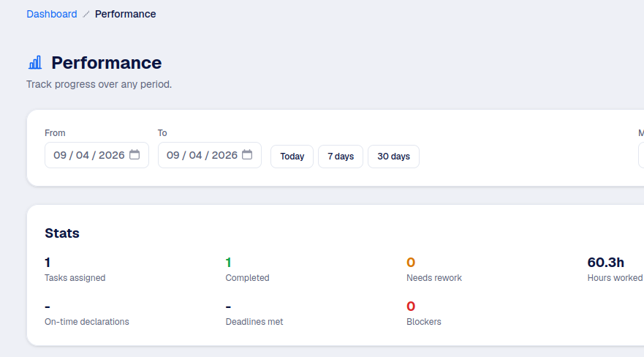Click the Stats section heading
This screenshot has height=357, width=644.
coord(62,233)
